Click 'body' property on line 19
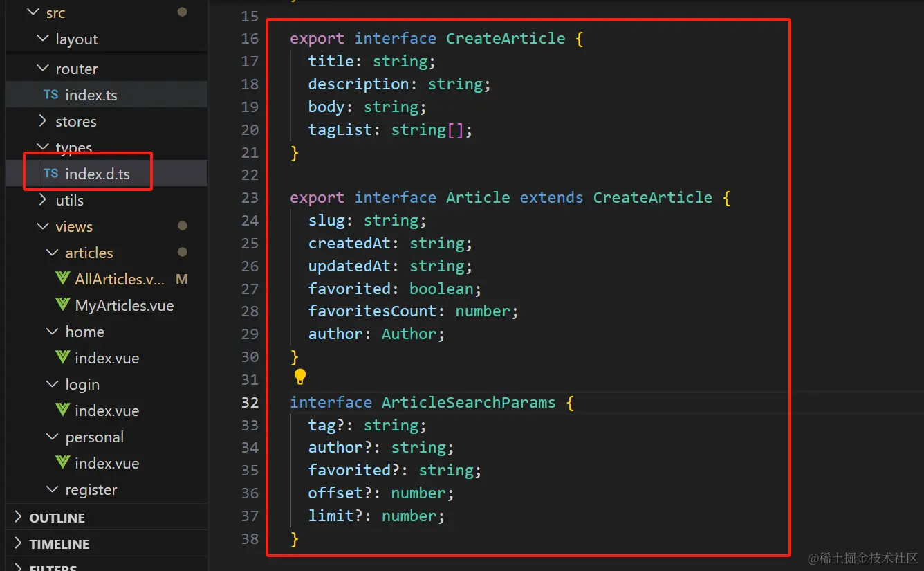The image size is (924, 571). (326, 107)
